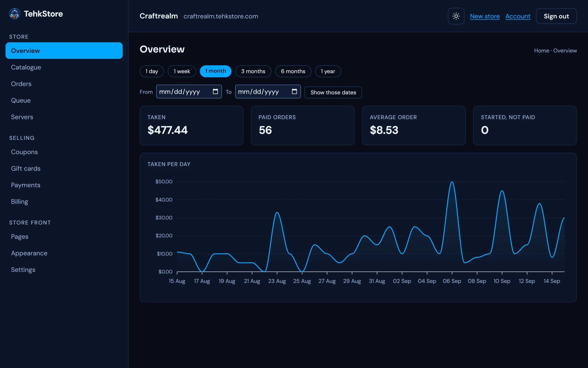Click the chart peak at 23 Aug

[x=277, y=213]
